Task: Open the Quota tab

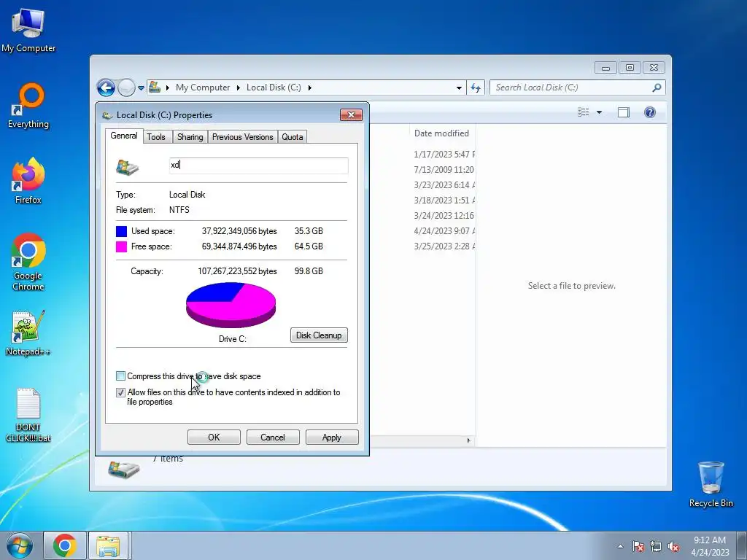Action: pyautogui.click(x=292, y=137)
